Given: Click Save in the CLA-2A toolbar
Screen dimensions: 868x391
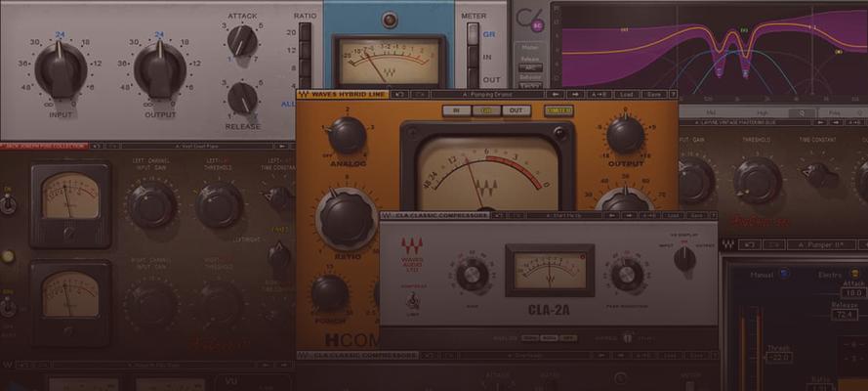Looking at the screenshot, I should point(696,215).
